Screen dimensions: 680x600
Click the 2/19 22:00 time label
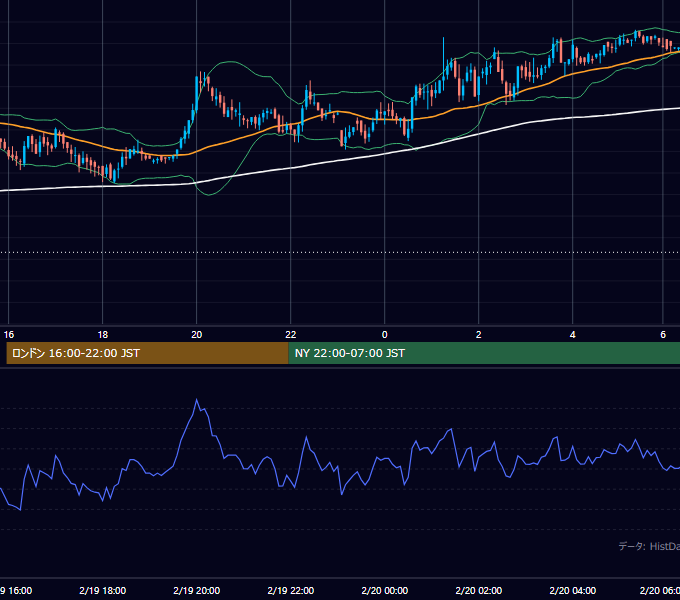pos(291,590)
